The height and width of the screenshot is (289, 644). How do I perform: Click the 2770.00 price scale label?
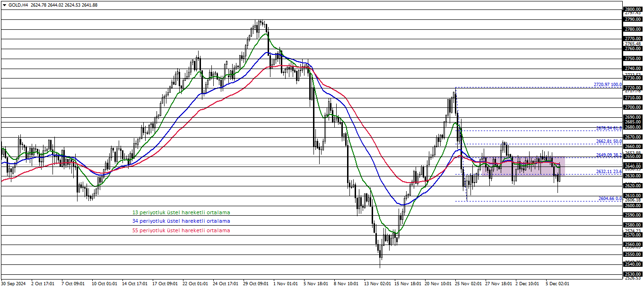pyautogui.click(x=633, y=39)
